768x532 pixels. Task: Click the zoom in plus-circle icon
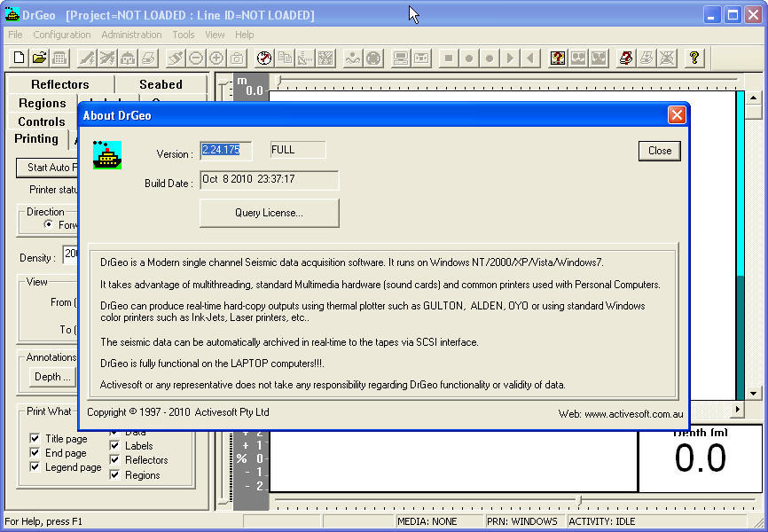coord(216,58)
